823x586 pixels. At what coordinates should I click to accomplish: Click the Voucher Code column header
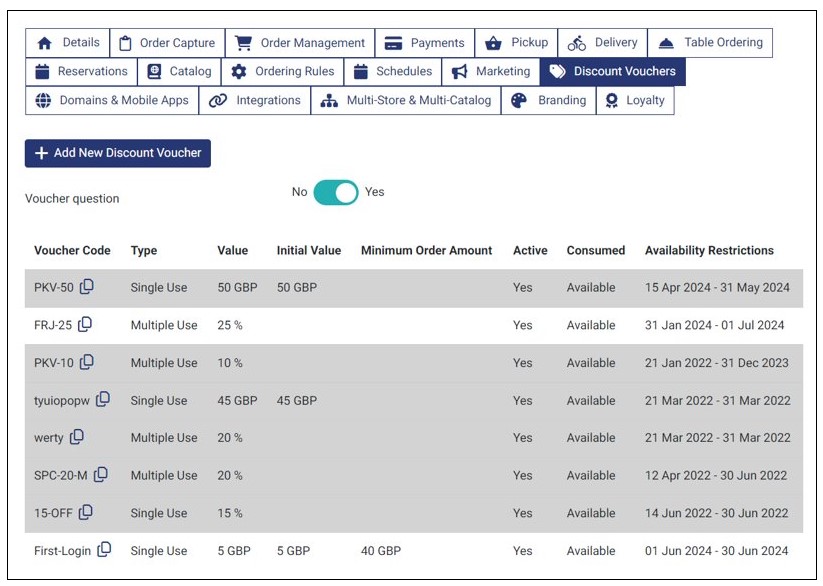72,250
